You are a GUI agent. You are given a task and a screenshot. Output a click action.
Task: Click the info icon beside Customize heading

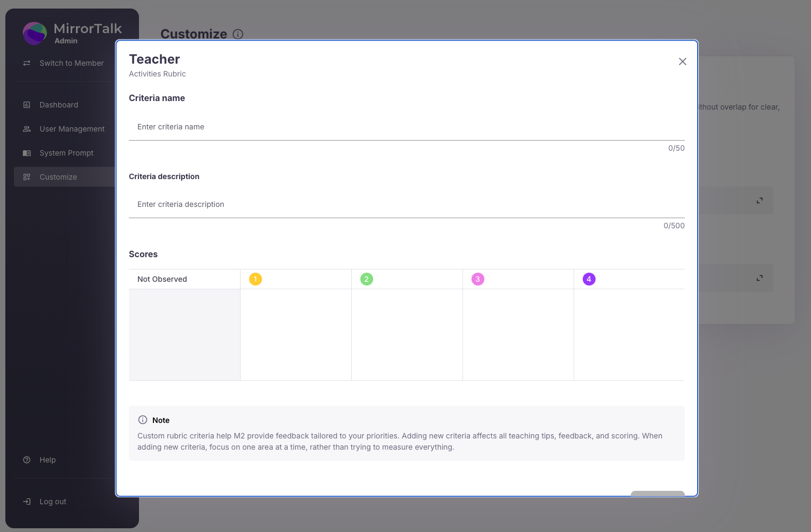coord(238,34)
